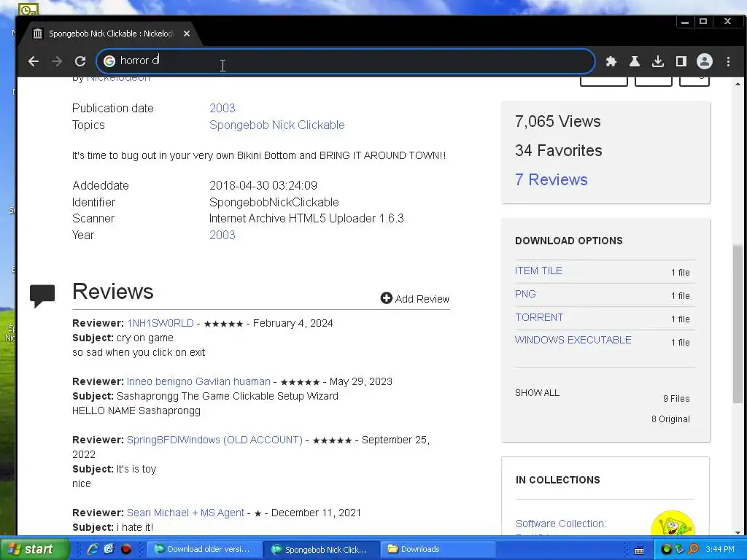This screenshot has height=560, width=747.
Task: Click the Add Review button
Action: tap(415, 298)
